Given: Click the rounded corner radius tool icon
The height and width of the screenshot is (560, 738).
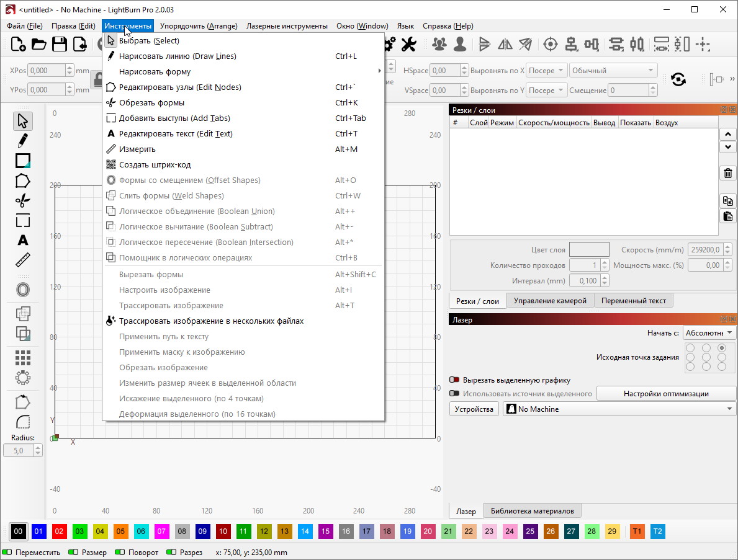Looking at the screenshot, I should click(x=22, y=422).
